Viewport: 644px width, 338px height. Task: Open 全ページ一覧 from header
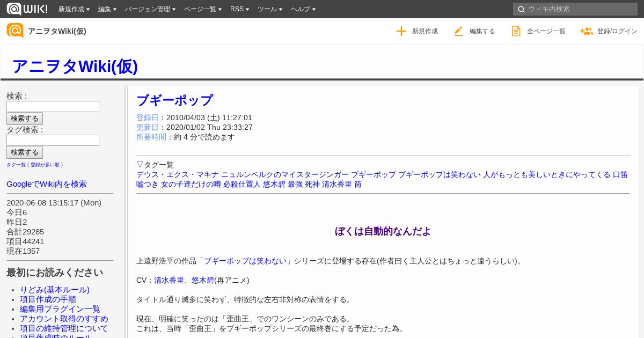tap(546, 31)
